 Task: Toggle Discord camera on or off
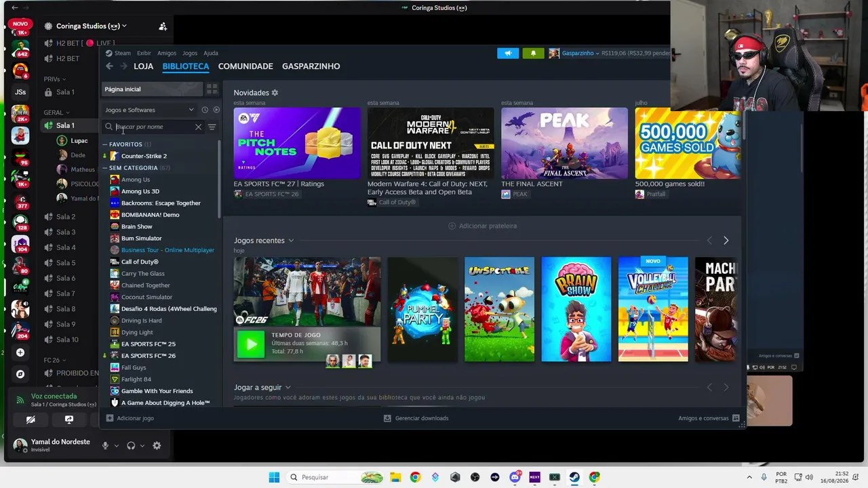tap(31, 420)
